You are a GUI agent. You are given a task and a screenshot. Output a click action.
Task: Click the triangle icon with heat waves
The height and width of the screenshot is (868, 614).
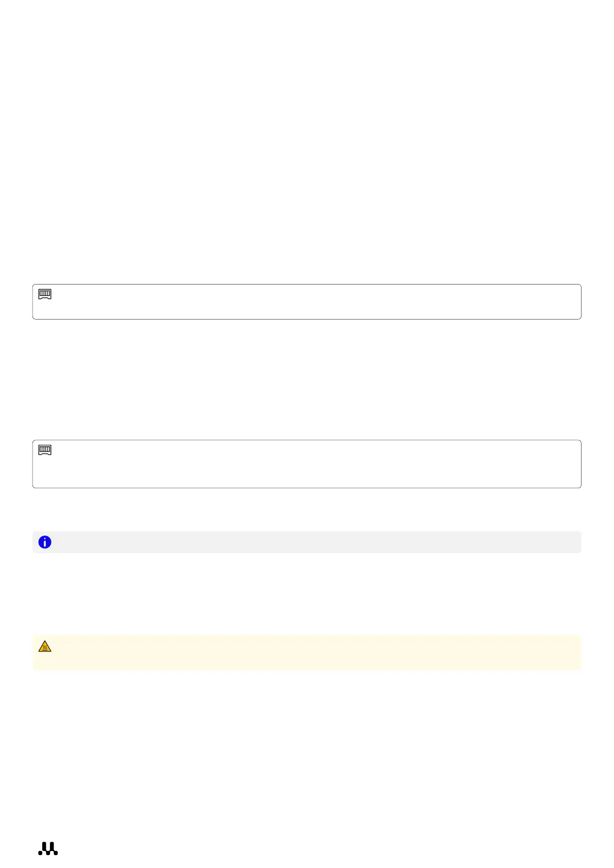click(x=45, y=646)
